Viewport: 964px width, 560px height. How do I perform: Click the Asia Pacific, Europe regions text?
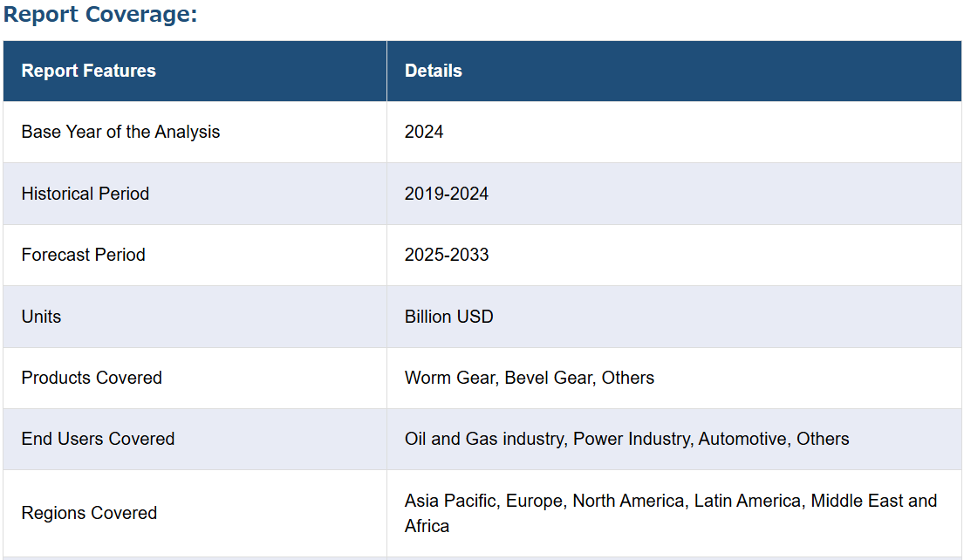pos(671,513)
